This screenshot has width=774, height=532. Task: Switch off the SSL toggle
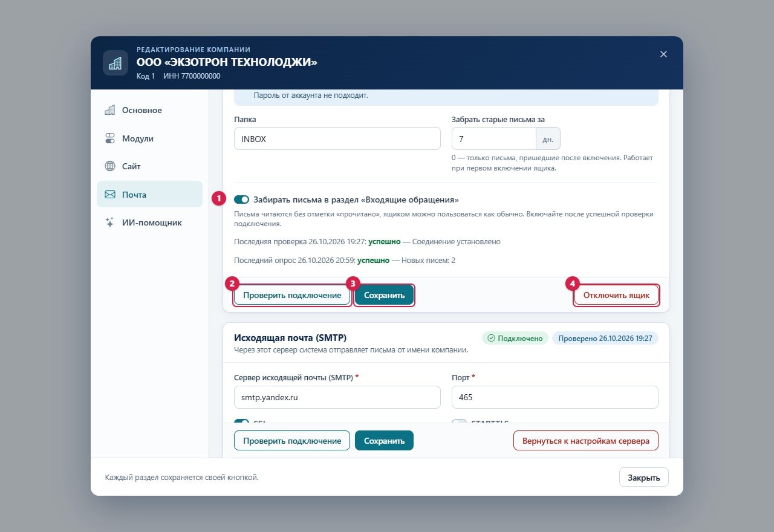(x=241, y=423)
